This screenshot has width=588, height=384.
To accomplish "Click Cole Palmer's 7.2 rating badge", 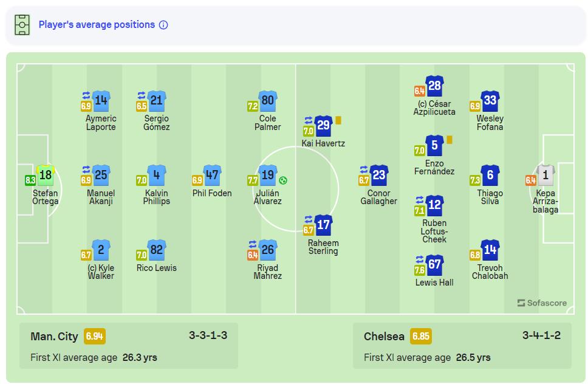I will click(252, 106).
